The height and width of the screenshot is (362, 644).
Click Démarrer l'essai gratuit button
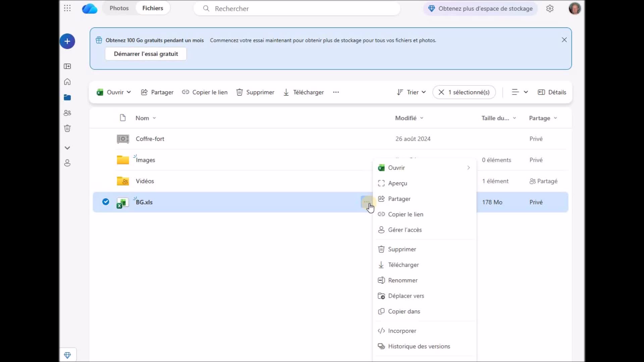(x=146, y=54)
